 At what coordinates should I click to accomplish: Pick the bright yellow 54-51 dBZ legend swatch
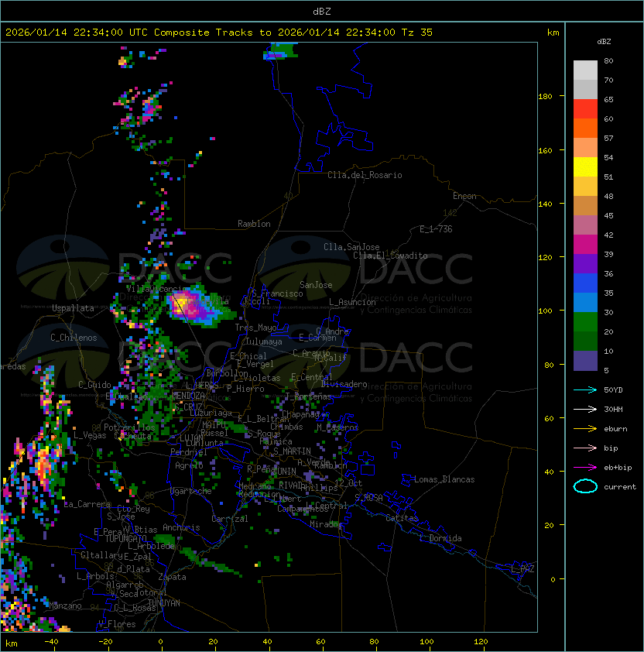coord(585,167)
